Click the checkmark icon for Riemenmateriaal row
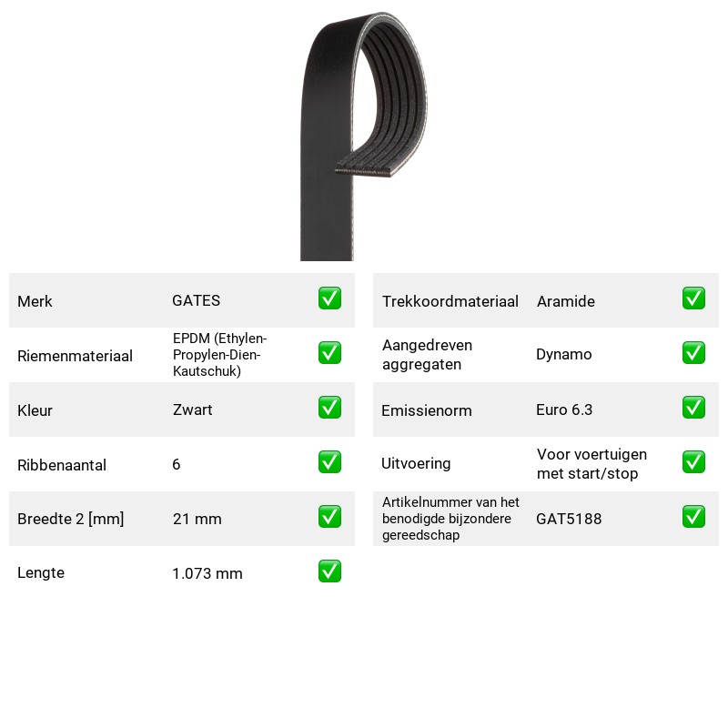The height and width of the screenshot is (728, 728). pyautogui.click(x=329, y=353)
